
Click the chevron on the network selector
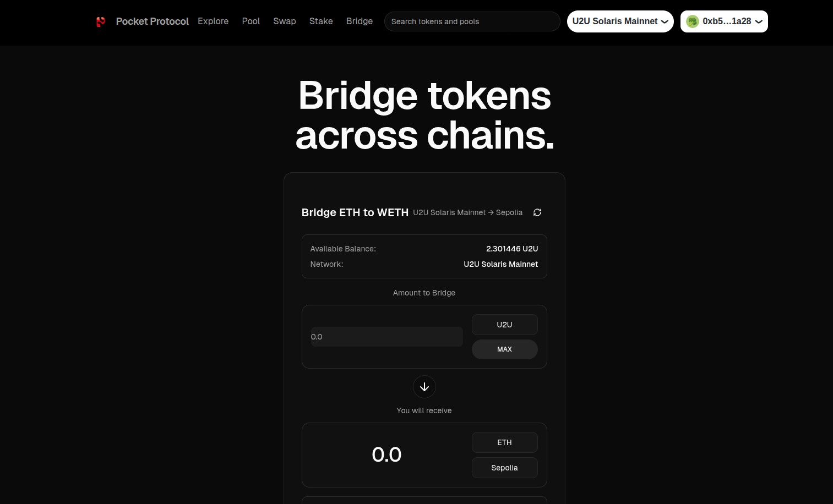pos(665,22)
